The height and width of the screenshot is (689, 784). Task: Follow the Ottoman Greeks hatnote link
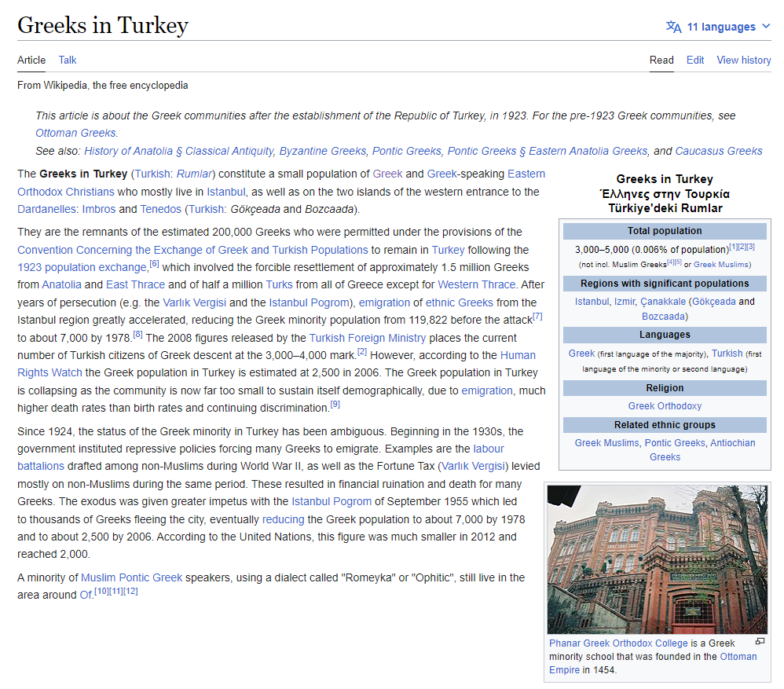(76, 133)
